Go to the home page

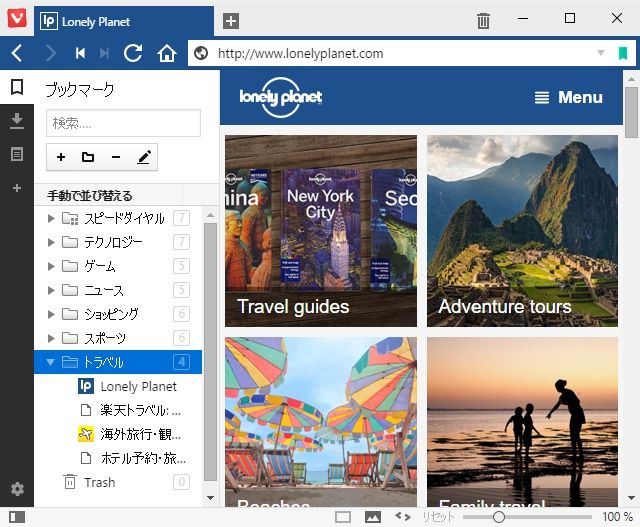point(167,53)
